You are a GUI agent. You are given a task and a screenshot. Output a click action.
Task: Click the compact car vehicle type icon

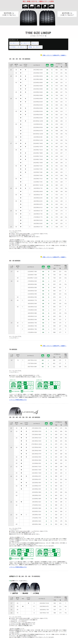tap(38, 6)
